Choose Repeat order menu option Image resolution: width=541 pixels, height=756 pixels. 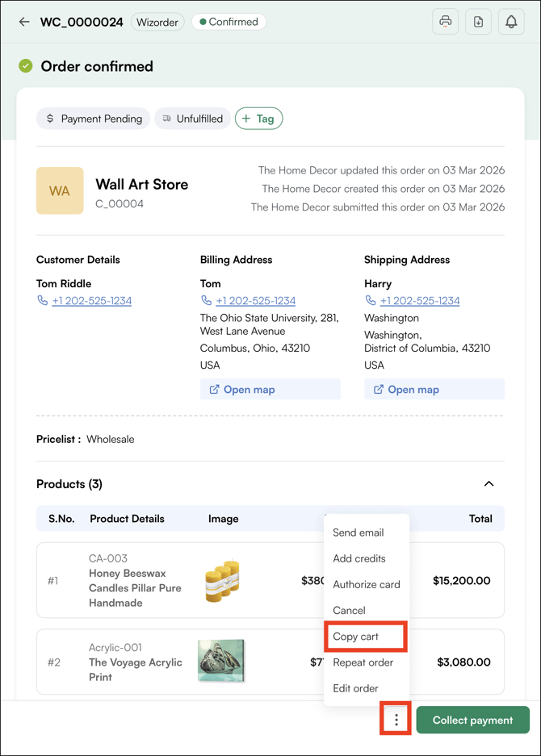[x=363, y=662]
